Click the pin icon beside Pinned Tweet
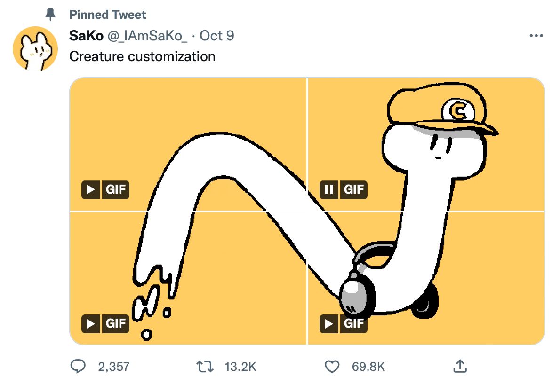The width and height of the screenshot is (560, 392). [51, 15]
